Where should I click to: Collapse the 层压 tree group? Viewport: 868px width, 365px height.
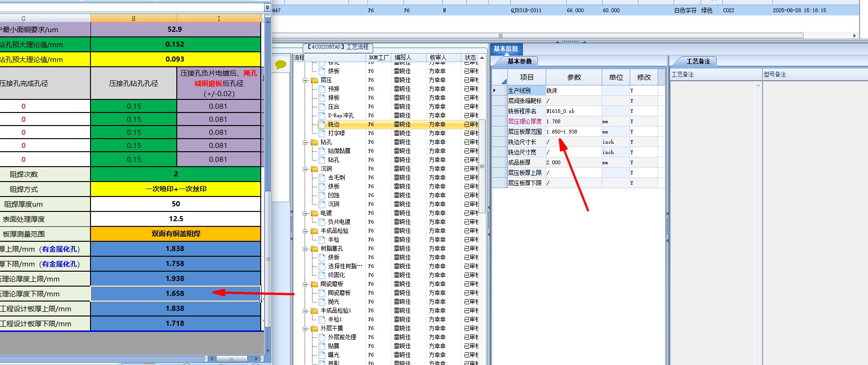(x=305, y=80)
